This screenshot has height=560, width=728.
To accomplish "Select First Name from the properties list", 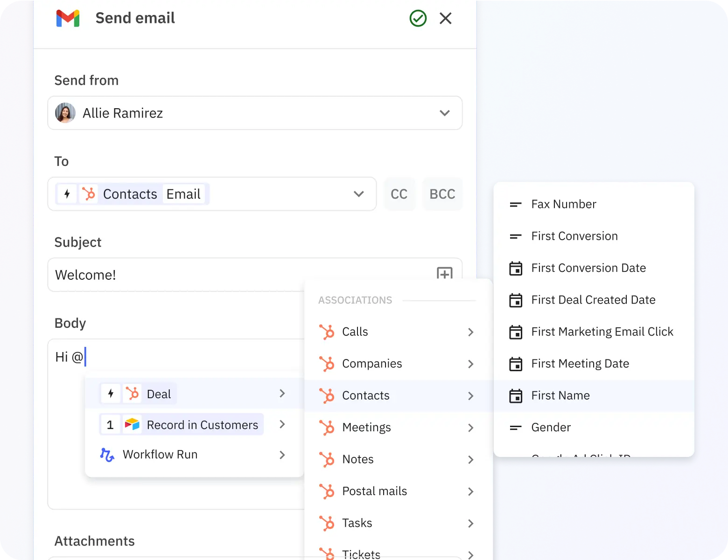I will pyautogui.click(x=560, y=395).
